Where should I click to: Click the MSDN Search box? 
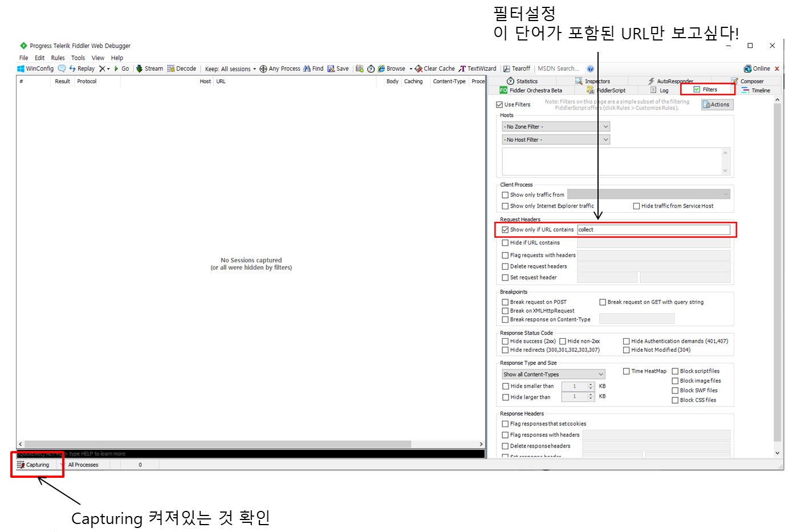(560, 68)
